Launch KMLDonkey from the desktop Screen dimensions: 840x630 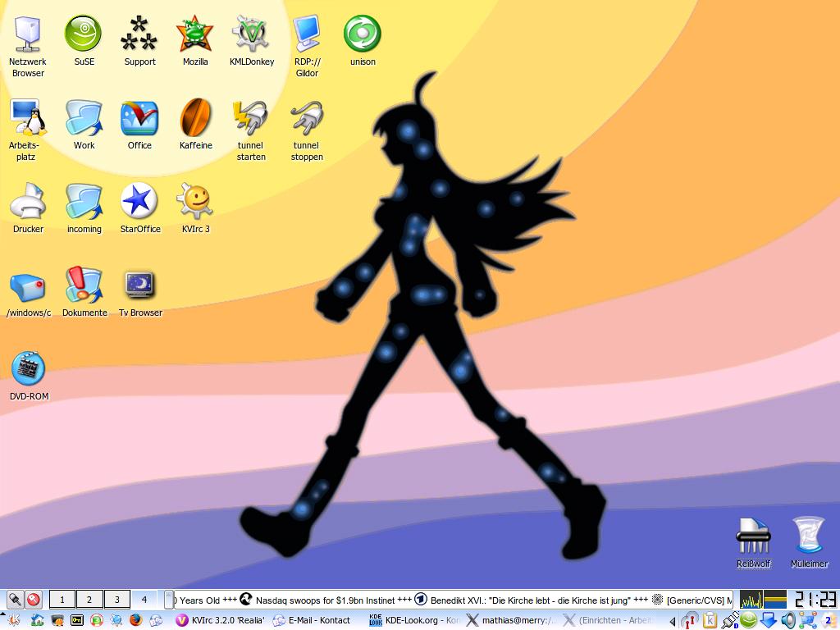point(251,41)
